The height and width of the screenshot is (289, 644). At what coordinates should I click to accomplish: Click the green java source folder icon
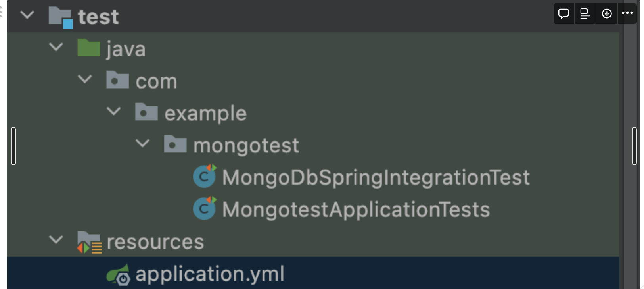[89, 48]
